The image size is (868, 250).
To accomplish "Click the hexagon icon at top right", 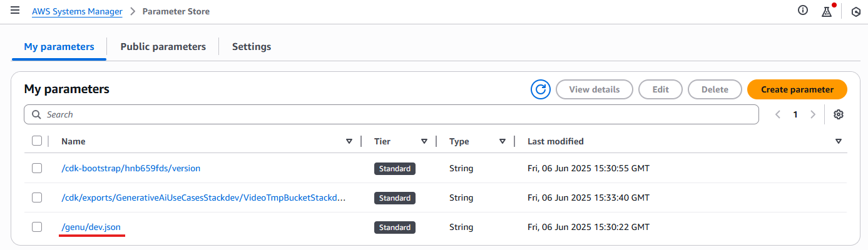I will point(856,11).
